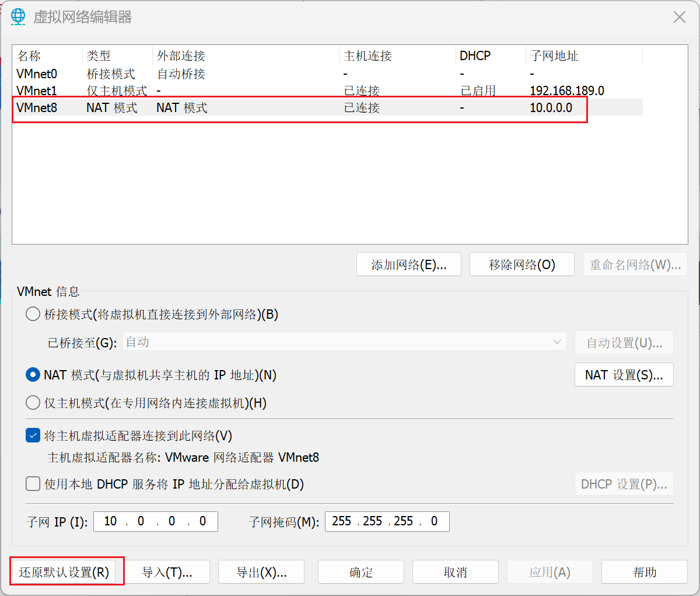Select the VMnet0 row

pos(327,74)
